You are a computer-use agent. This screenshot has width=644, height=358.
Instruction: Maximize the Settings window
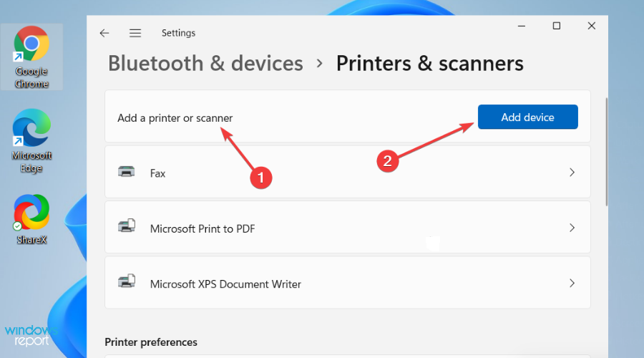(557, 26)
